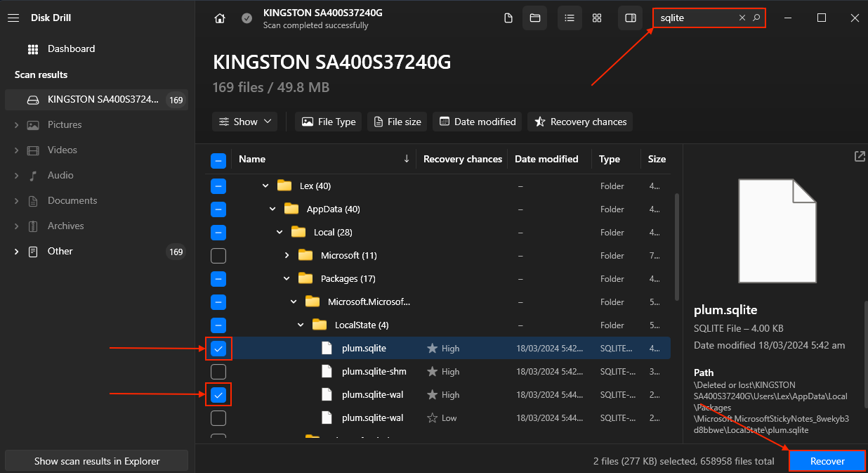The image size is (868, 473).
Task: Open the hamburger menu
Action: (x=13, y=18)
